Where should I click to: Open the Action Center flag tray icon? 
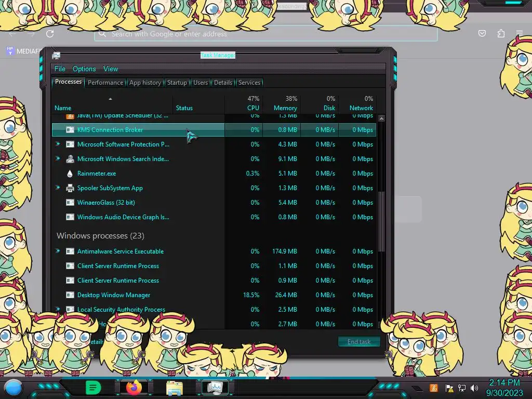coord(449,388)
